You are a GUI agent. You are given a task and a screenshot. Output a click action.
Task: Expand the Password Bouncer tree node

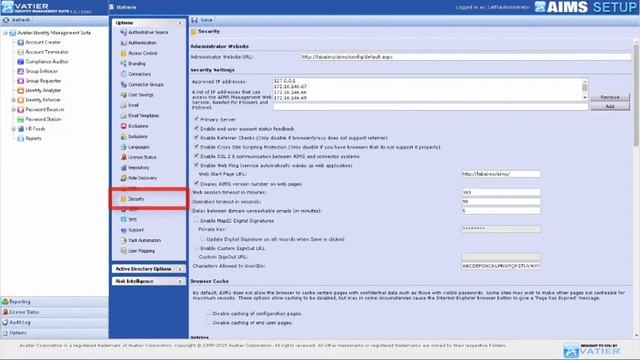(13, 110)
